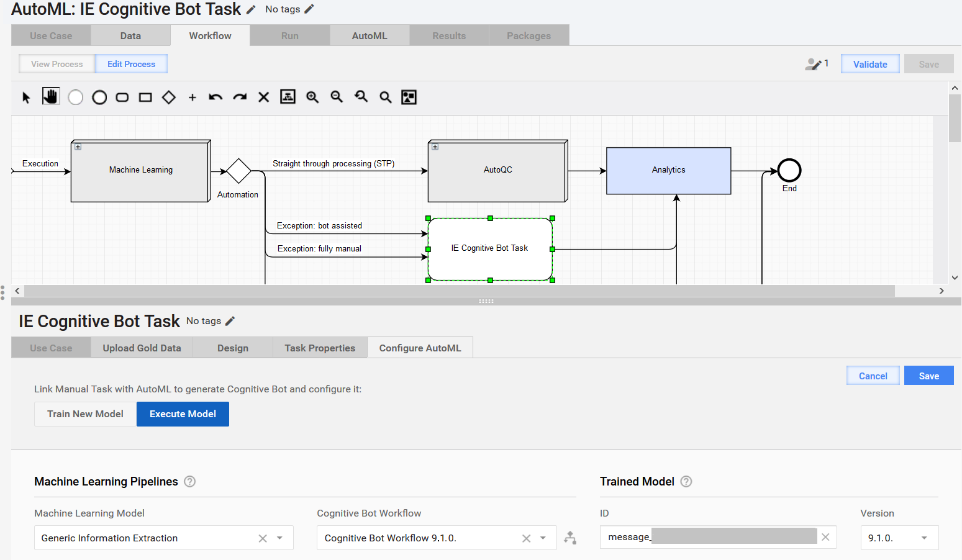Click the Cancel button
Image resolution: width=962 pixels, height=560 pixels.
[x=873, y=376]
